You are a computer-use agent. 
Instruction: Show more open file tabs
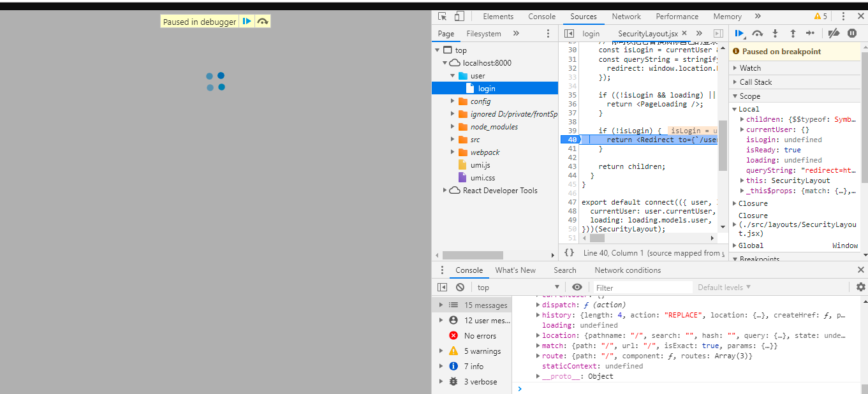point(699,34)
